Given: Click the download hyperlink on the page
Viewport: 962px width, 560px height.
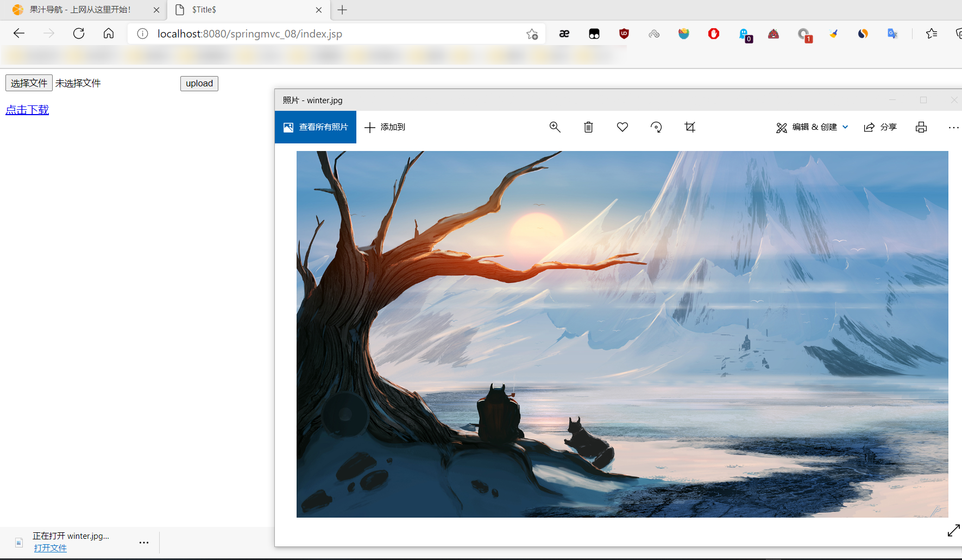Looking at the screenshot, I should point(27,110).
